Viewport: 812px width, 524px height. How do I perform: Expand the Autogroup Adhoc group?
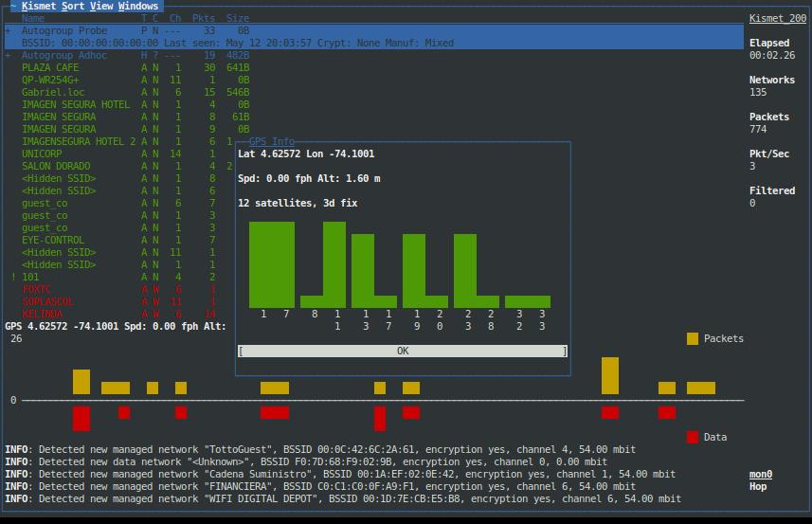click(9, 55)
